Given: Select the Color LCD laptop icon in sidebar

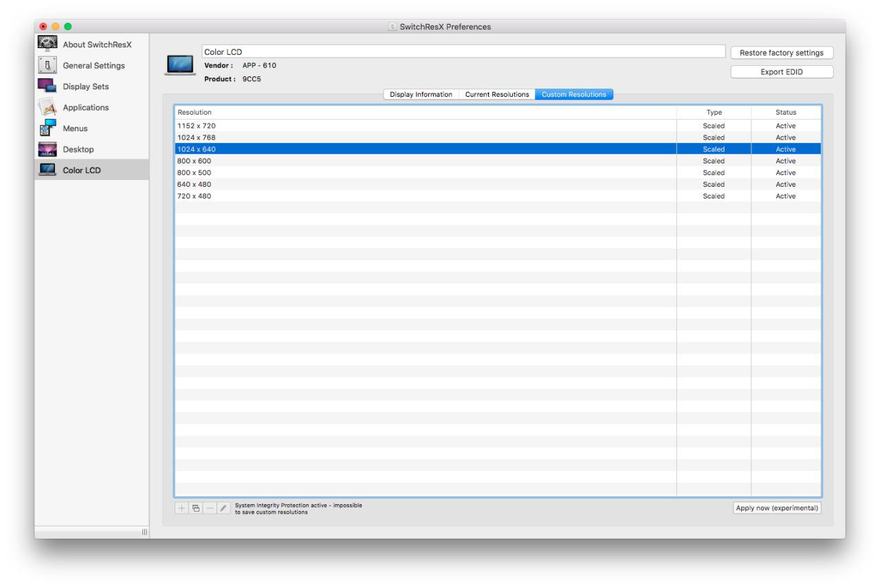Looking at the screenshot, I should coord(46,170).
